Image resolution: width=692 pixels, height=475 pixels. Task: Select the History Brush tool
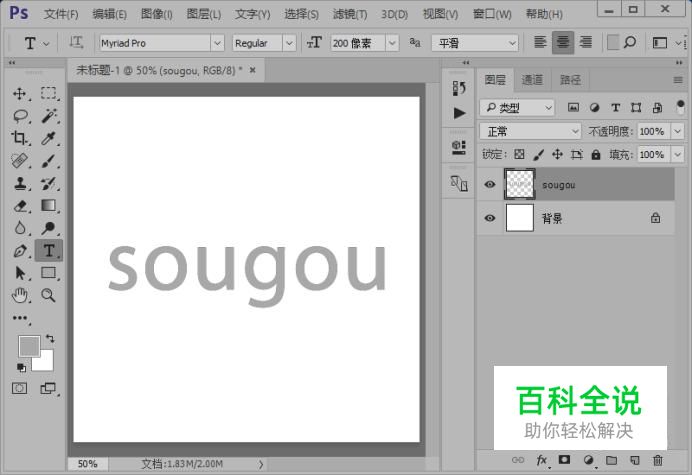click(49, 183)
